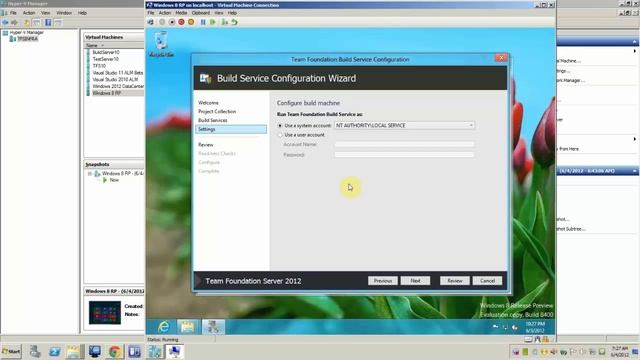The width and height of the screenshot is (640, 360).
Task: Click the red Shut Down VM toolbar icon
Action: (x=181, y=22)
